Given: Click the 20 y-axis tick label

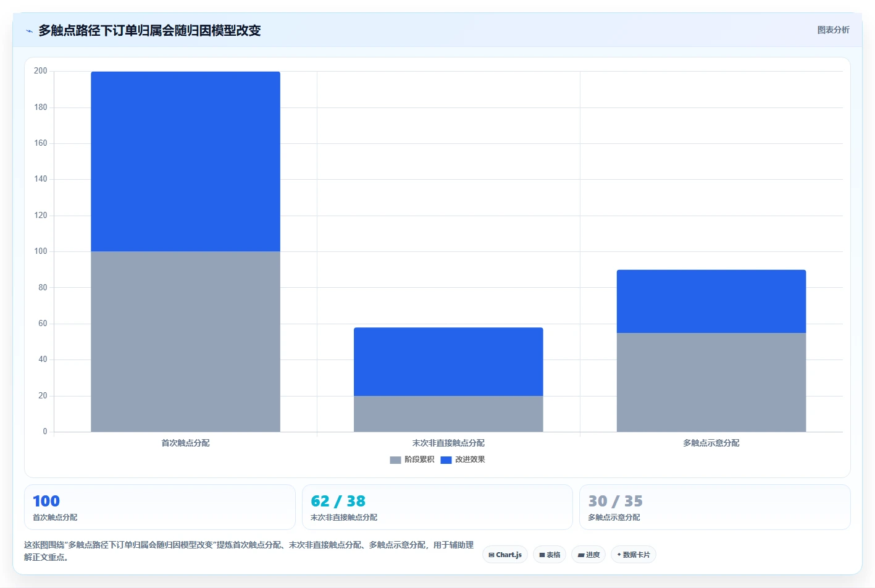Looking at the screenshot, I should coord(43,396).
